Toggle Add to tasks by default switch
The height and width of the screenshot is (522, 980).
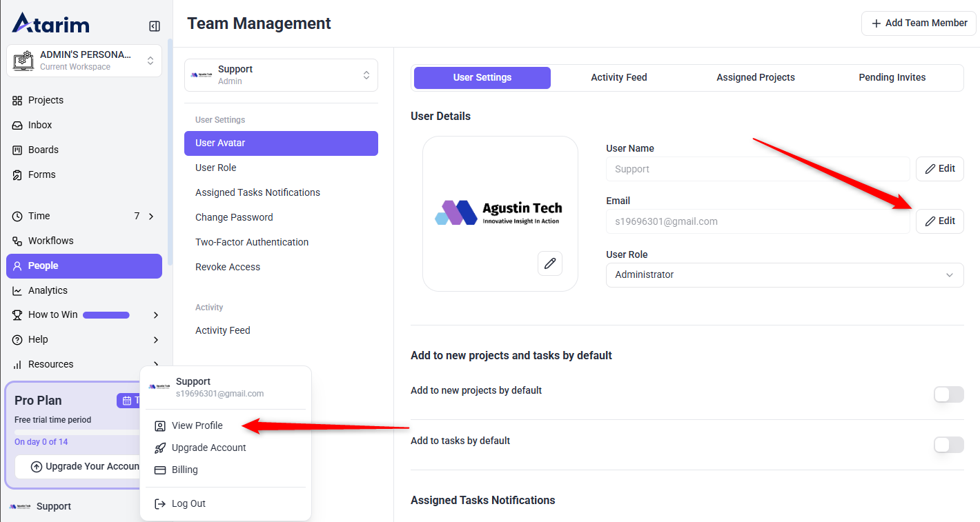point(948,445)
